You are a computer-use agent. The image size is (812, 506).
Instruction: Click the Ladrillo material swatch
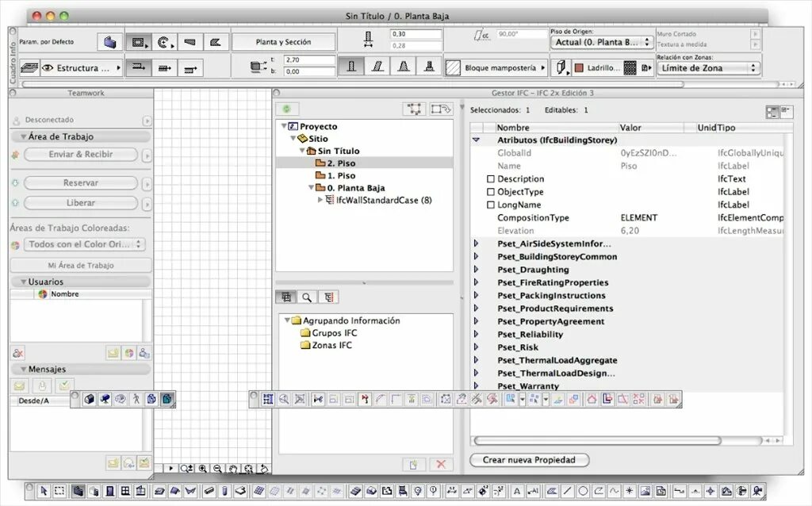click(580, 68)
